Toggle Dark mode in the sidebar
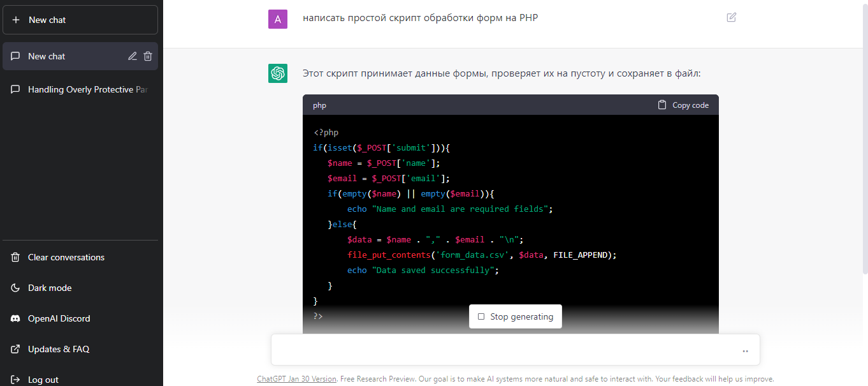Image resolution: width=868 pixels, height=386 pixels. [x=50, y=288]
